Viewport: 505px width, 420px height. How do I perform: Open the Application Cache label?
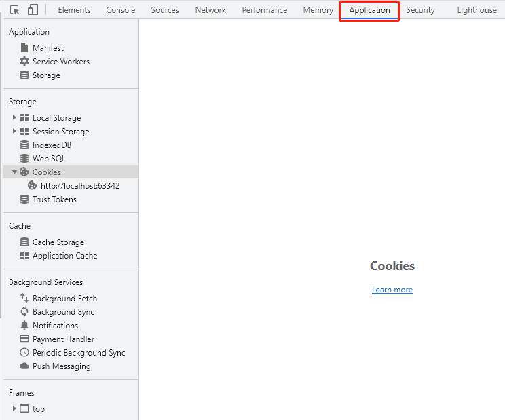pos(65,256)
